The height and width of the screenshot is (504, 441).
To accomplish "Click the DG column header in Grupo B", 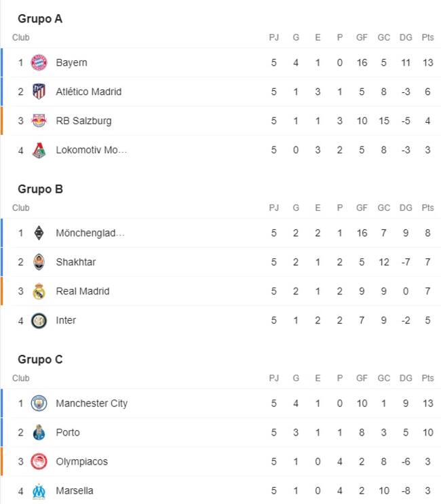I will click(x=406, y=208).
